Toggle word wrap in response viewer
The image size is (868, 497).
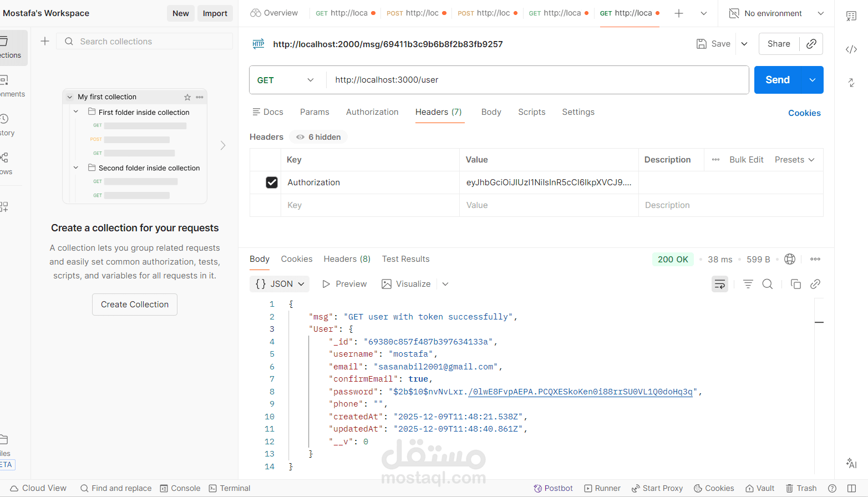[x=719, y=284]
